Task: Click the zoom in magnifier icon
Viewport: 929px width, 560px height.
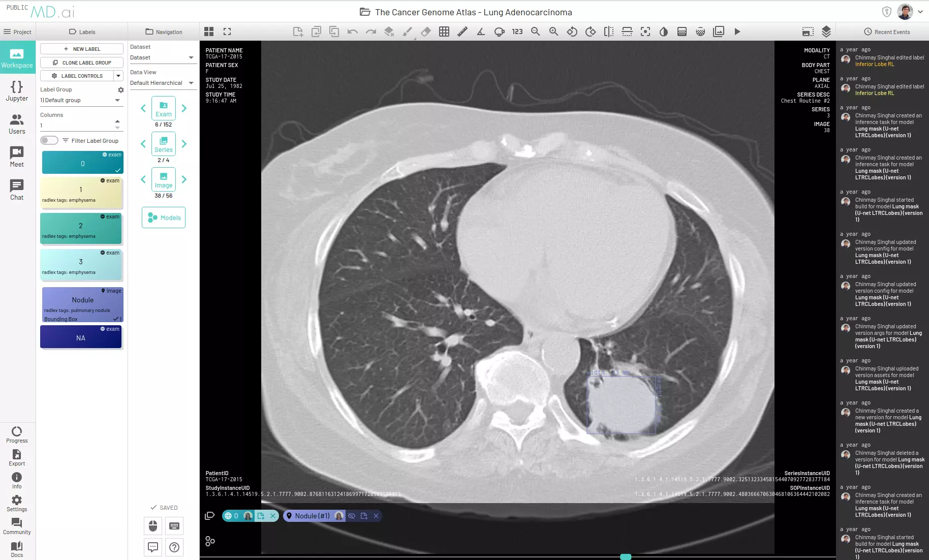Action: [x=553, y=32]
